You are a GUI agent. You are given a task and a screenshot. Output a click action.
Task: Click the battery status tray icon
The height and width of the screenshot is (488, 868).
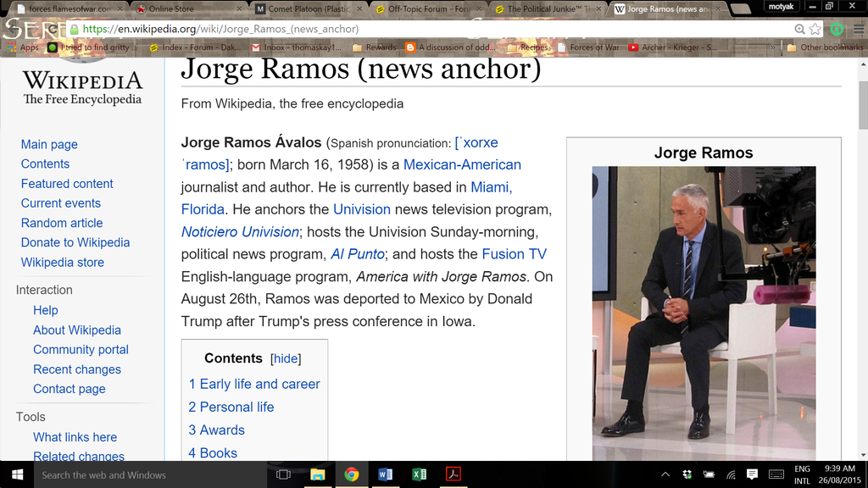tap(709, 474)
